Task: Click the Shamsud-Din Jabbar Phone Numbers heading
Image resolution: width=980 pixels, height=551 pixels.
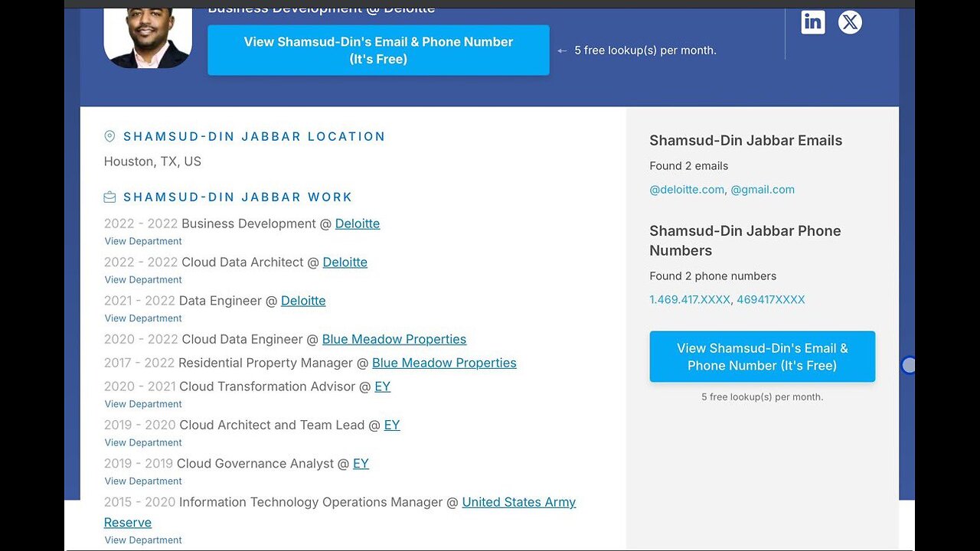Action: tap(745, 240)
